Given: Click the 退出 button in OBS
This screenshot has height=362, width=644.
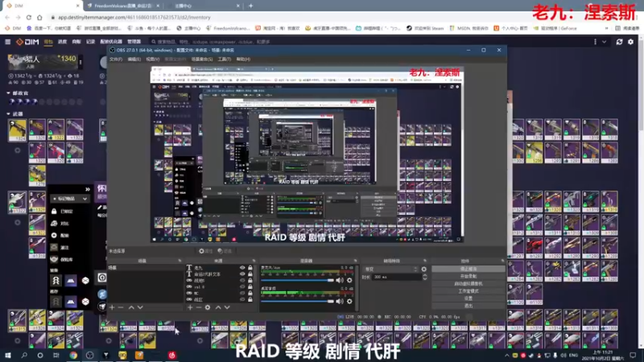Looking at the screenshot, I should 469,306.
